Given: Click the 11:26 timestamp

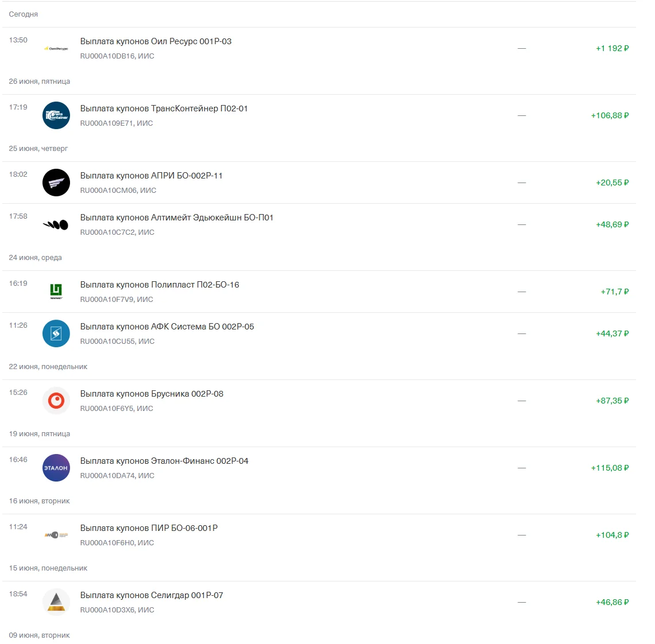Looking at the screenshot, I should (18, 325).
